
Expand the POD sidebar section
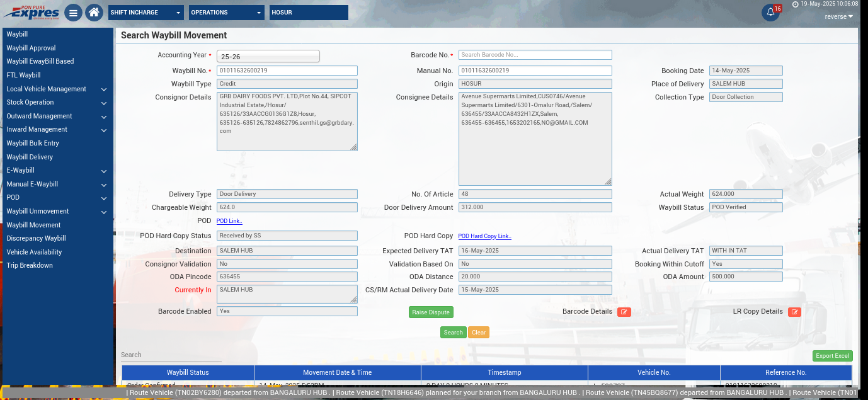tap(57, 198)
